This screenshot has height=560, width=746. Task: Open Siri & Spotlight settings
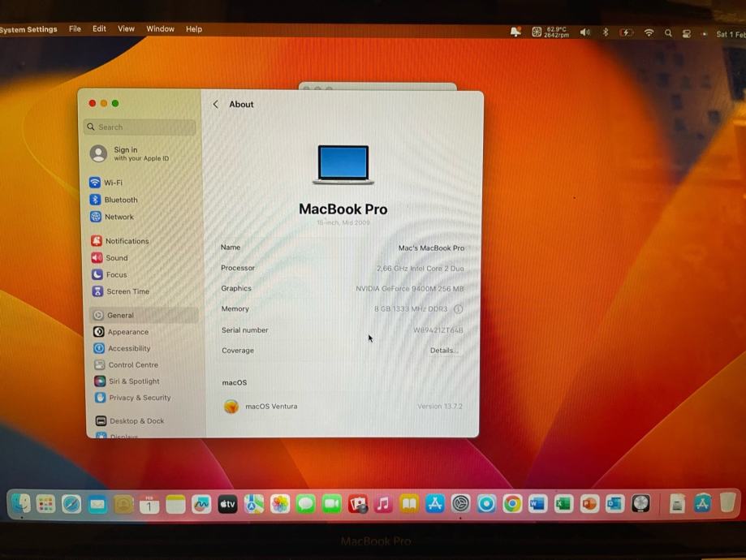(127, 381)
